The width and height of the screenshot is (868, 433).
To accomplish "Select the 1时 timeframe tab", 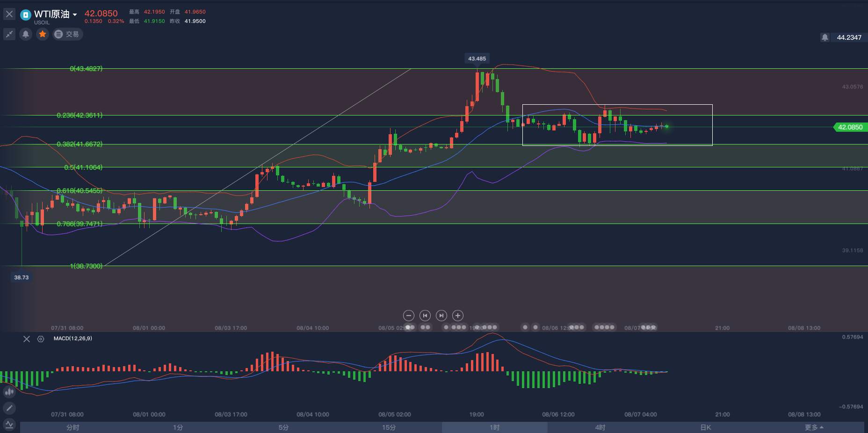I will [495, 427].
